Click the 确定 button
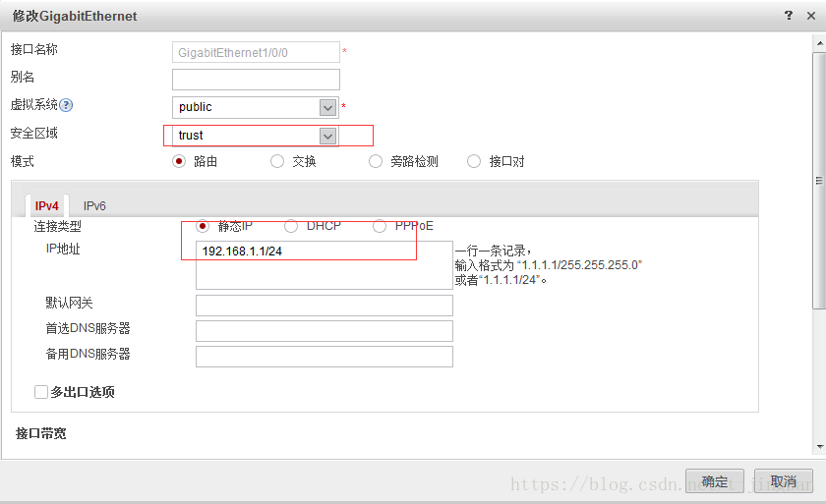Image resolution: width=826 pixels, height=504 pixels. point(714,480)
